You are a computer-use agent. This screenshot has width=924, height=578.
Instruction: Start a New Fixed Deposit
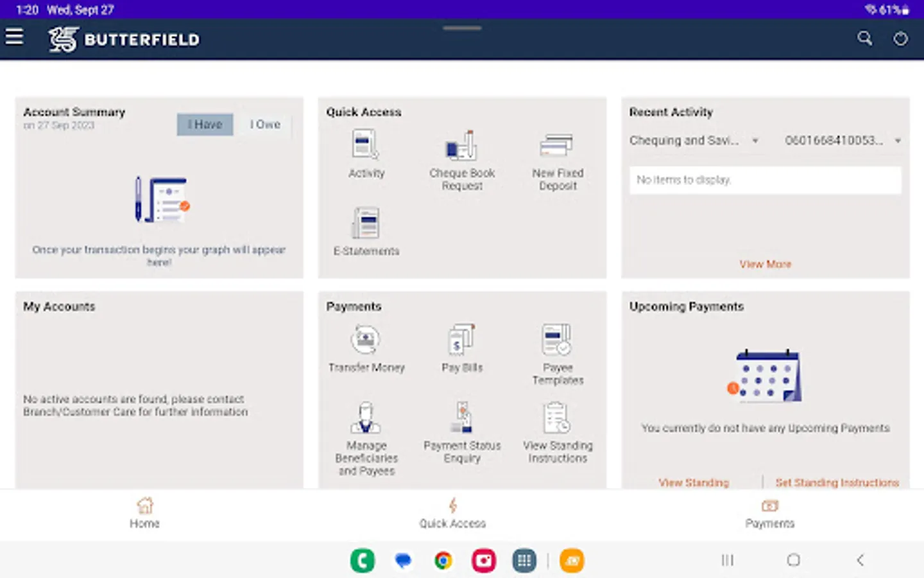558,162
